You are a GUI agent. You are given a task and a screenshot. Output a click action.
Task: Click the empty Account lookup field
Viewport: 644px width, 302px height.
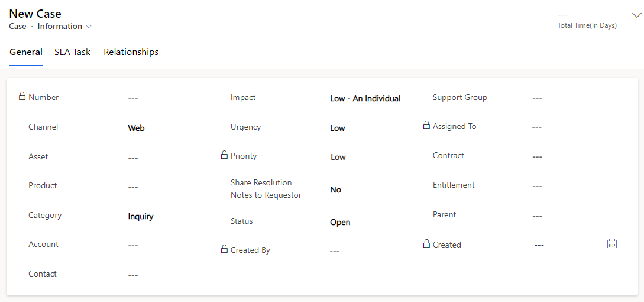[x=170, y=246]
